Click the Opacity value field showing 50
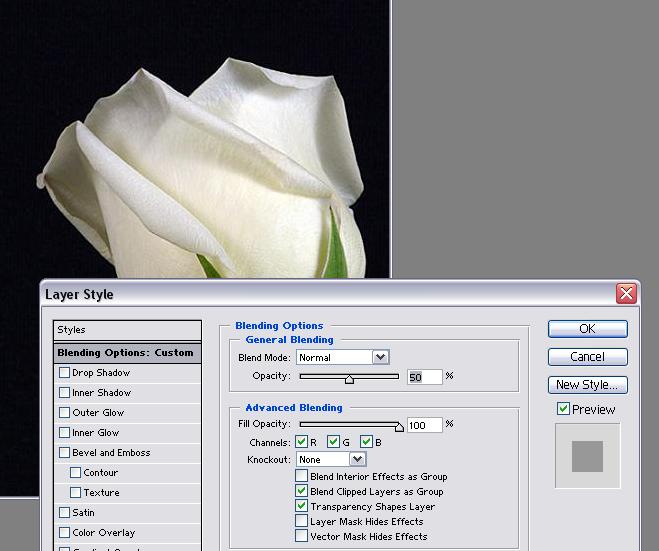Screen dimensions: 659x551 pyautogui.click(x=424, y=377)
